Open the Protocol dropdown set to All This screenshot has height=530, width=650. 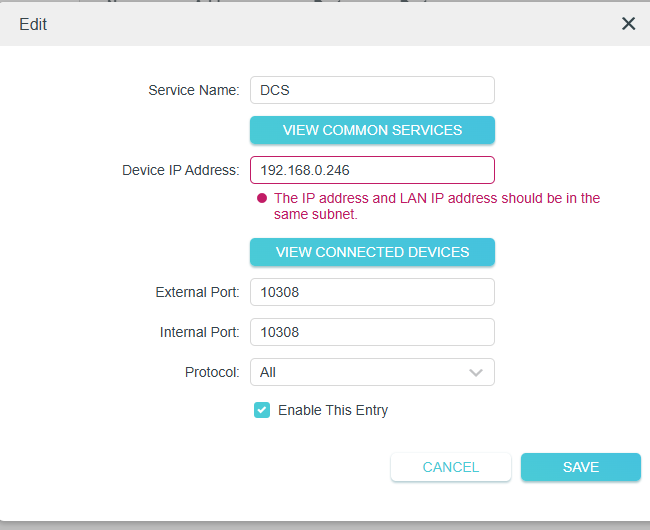[372, 372]
